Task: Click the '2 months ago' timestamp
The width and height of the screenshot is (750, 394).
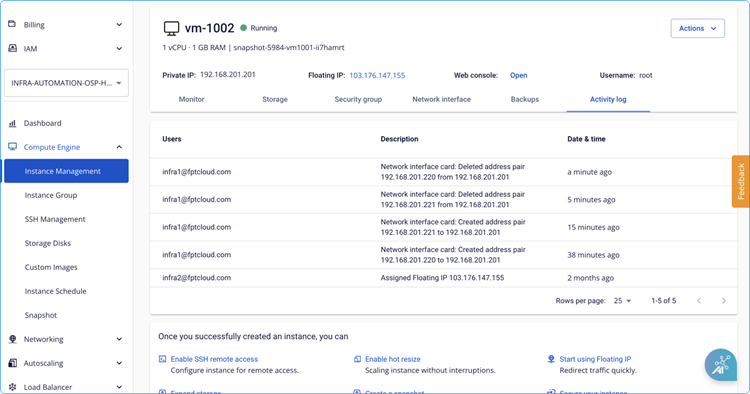Action: point(591,278)
